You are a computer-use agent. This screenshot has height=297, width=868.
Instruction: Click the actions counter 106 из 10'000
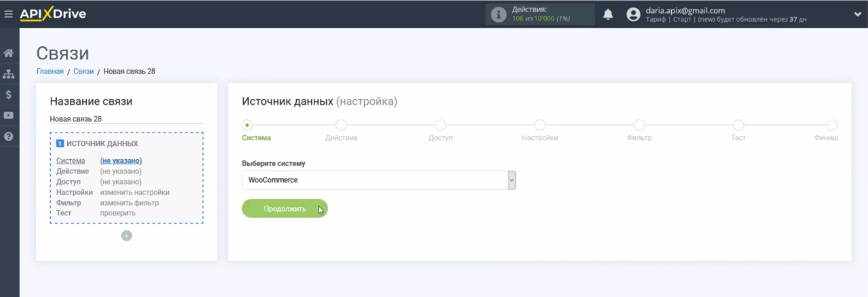click(x=541, y=19)
